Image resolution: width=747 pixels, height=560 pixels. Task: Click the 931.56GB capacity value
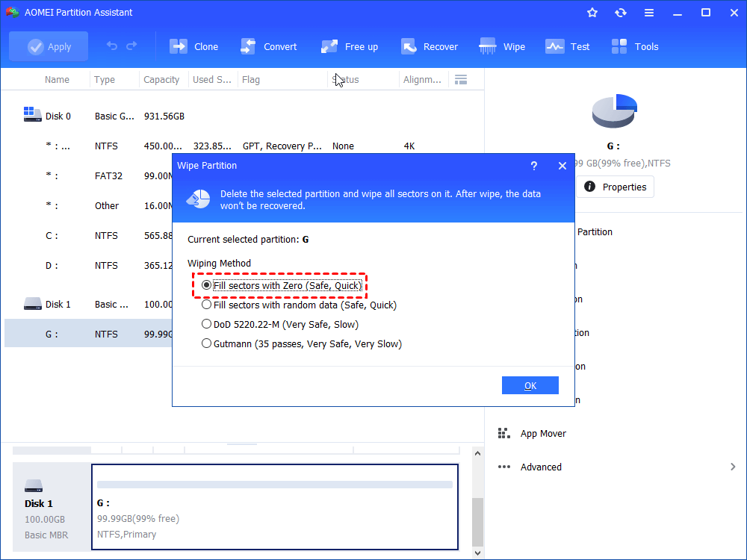coord(164,116)
